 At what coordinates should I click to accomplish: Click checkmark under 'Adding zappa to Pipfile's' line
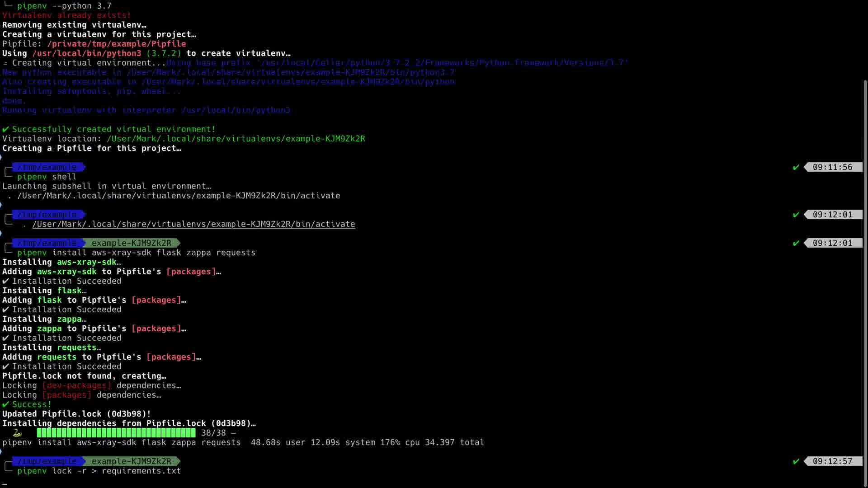[x=5, y=338]
